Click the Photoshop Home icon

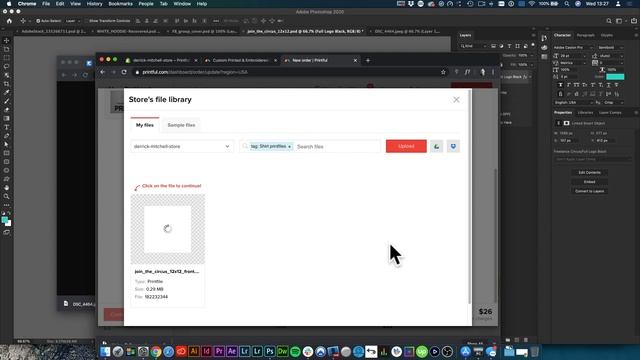pos(9,21)
